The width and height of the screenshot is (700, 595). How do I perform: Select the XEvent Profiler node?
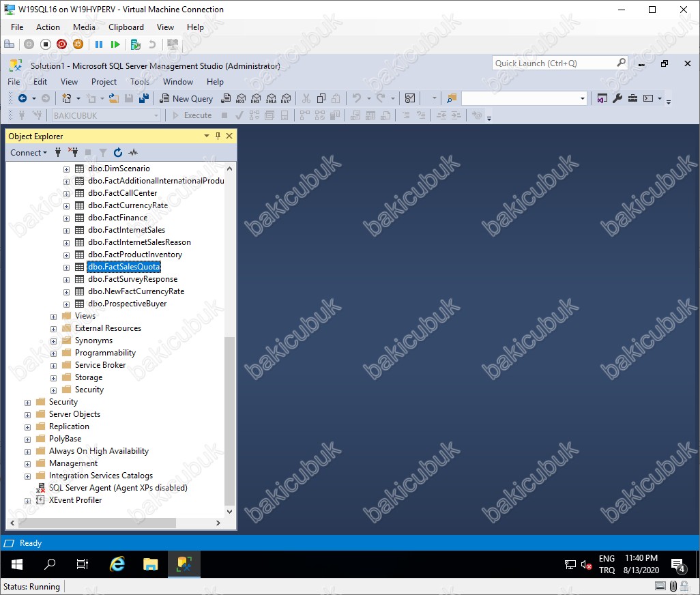[x=76, y=500]
